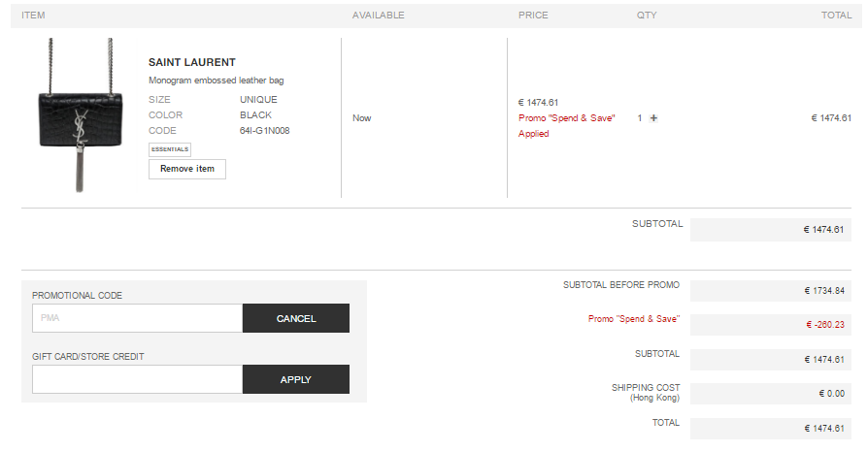Focus the gift card/store credit field
Viewport: 868px width, 451px height.
(x=137, y=379)
